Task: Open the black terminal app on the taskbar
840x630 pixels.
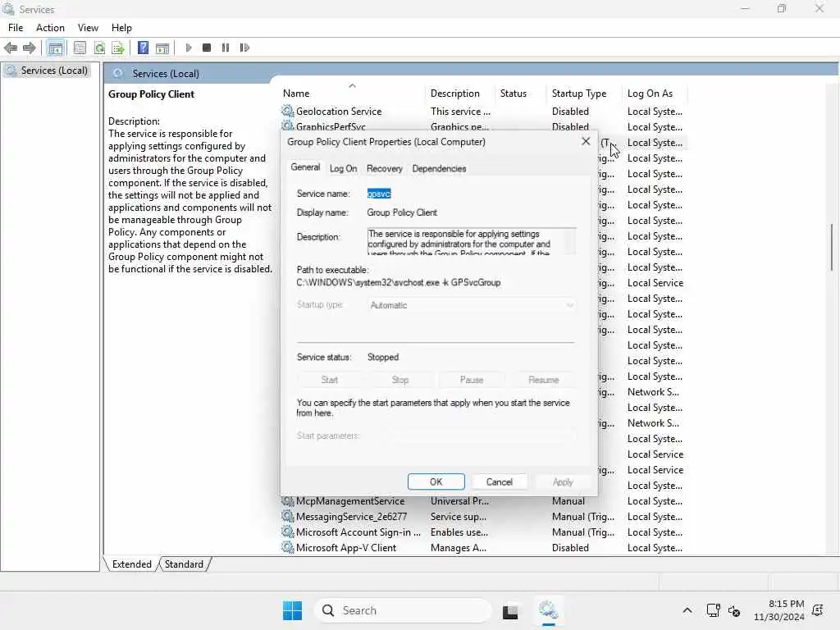Action: pos(510,611)
